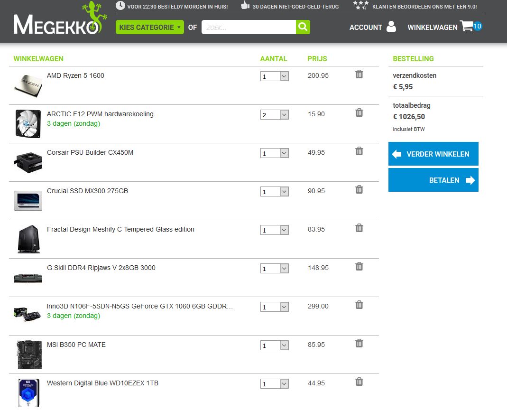507x420 pixels.
Task: Click the Crucial SSD thumbnail image
Action: click(x=28, y=201)
